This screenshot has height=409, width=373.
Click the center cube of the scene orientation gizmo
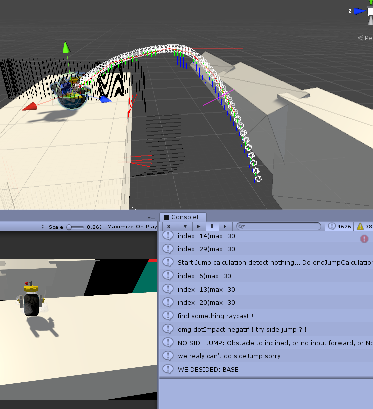coord(371,12)
